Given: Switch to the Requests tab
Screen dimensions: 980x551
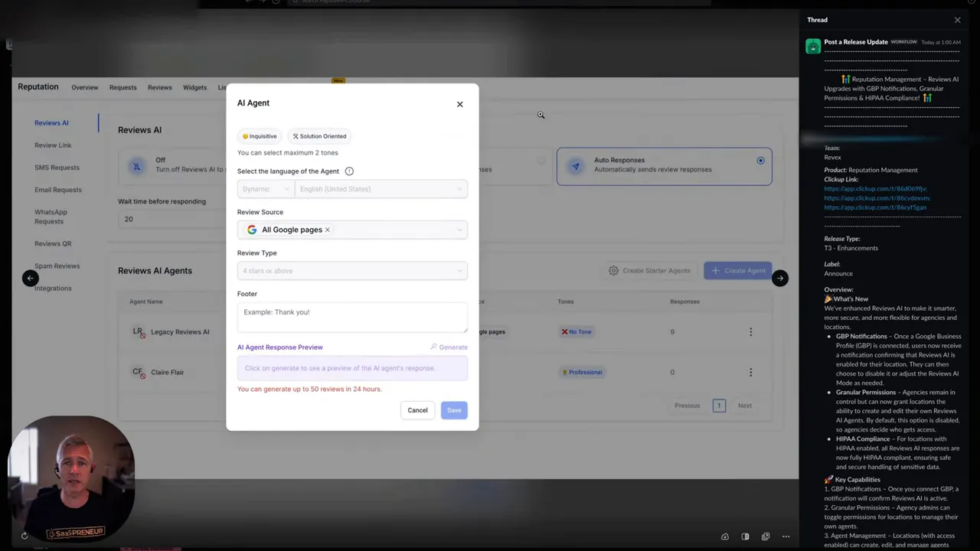Looking at the screenshot, I should pyautogui.click(x=122, y=88).
